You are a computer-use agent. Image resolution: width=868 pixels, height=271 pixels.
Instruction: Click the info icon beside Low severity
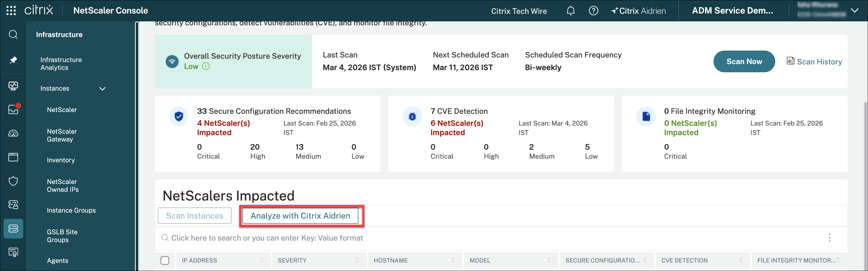(x=205, y=67)
